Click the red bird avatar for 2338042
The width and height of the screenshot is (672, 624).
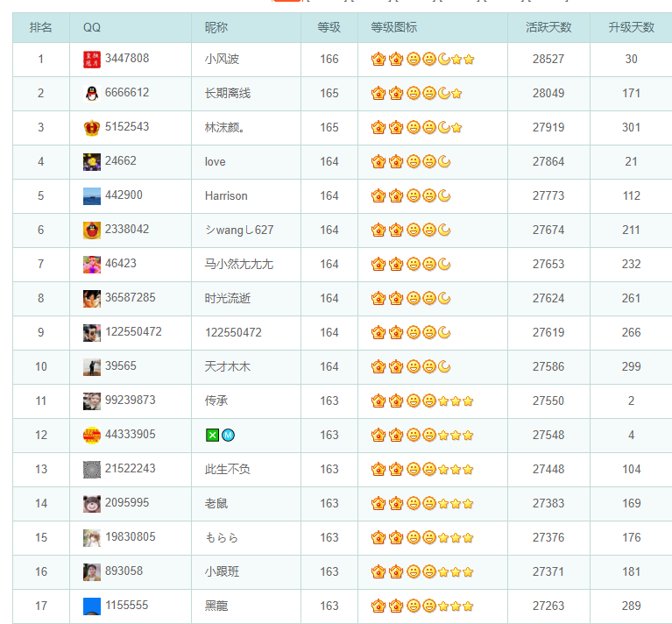tap(92, 230)
